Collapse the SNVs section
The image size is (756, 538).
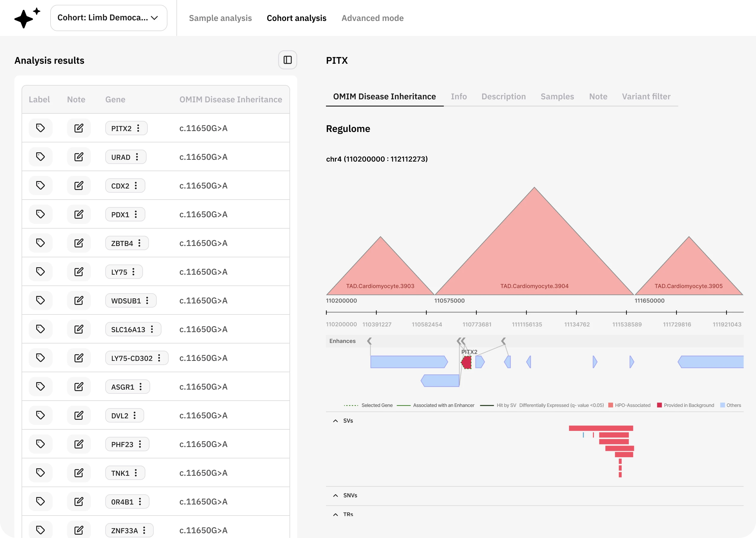335,495
